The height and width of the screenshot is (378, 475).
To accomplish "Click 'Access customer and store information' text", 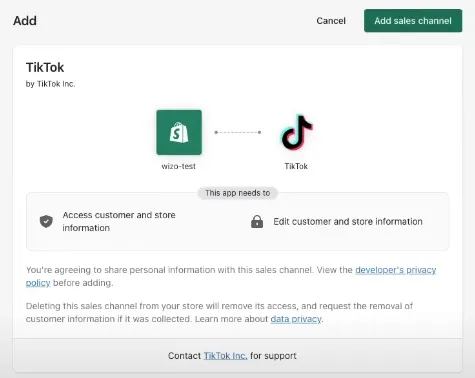I will pos(119,221).
